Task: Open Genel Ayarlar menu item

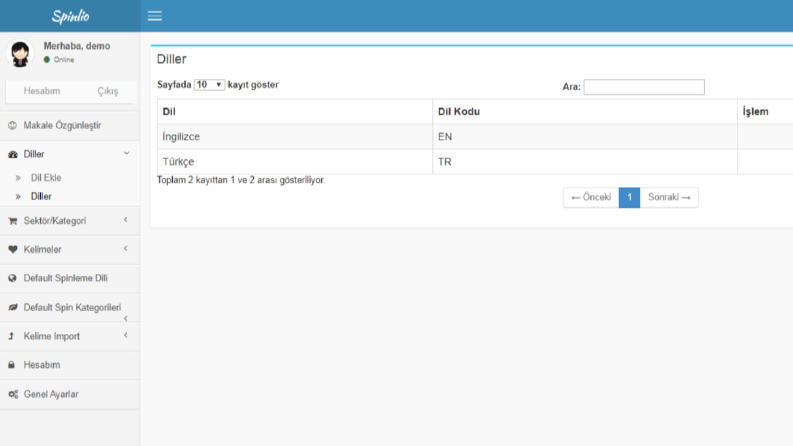Action: (x=51, y=394)
